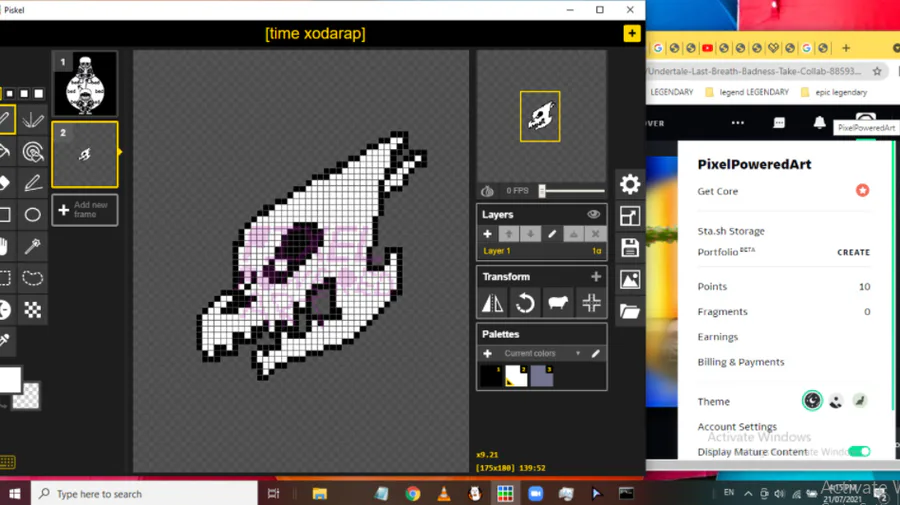This screenshot has height=505, width=900.
Task: Toggle layer preview visibility eye icon
Action: [593, 214]
